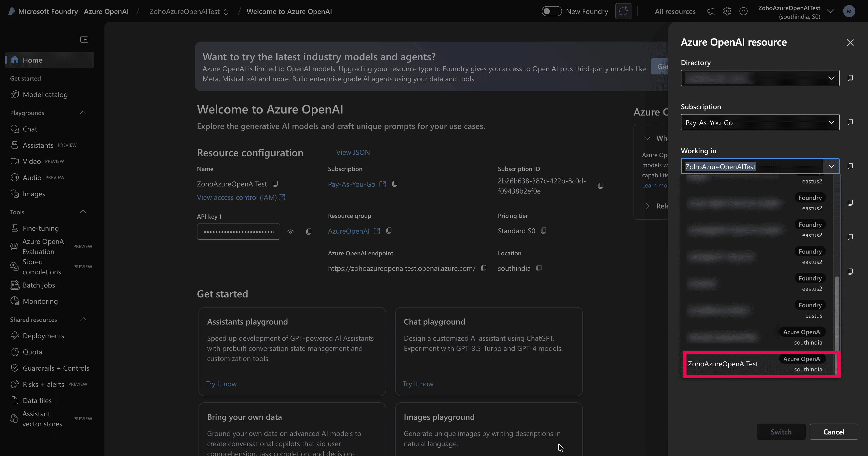The width and height of the screenshot is (868, 456).
Task: Click the Quota icon
Action: tap(14, 352)
